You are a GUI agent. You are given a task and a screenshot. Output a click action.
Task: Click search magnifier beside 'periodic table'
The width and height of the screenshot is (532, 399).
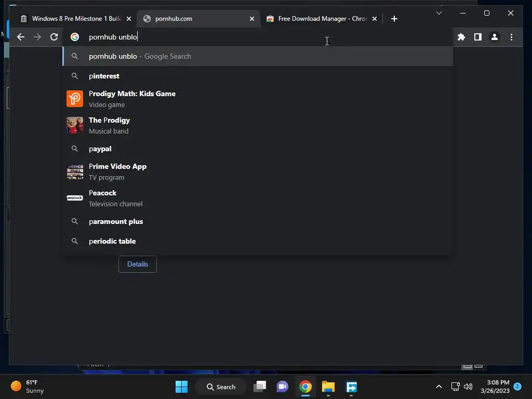75,241
